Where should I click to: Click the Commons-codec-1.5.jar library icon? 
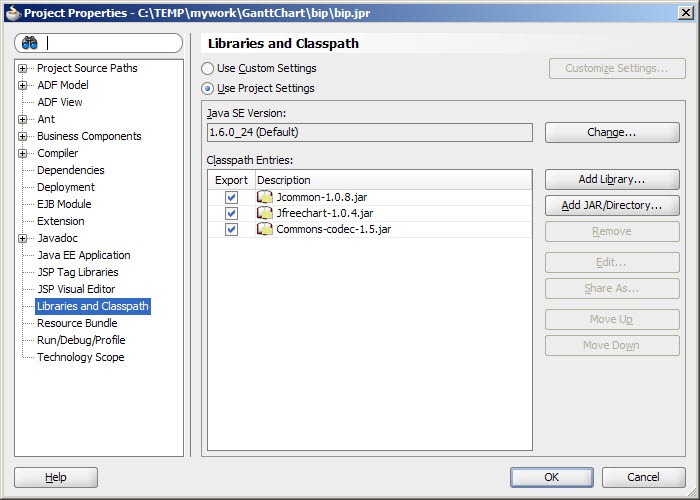[x=265, y=229]
